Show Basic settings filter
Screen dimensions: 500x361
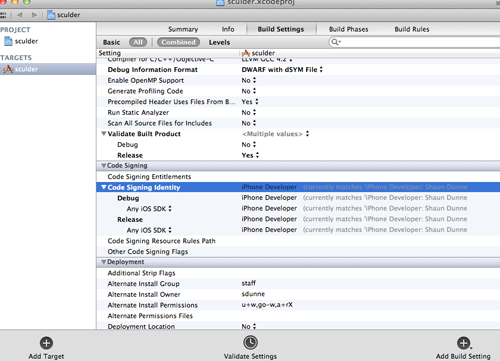[x=111, y=42]
